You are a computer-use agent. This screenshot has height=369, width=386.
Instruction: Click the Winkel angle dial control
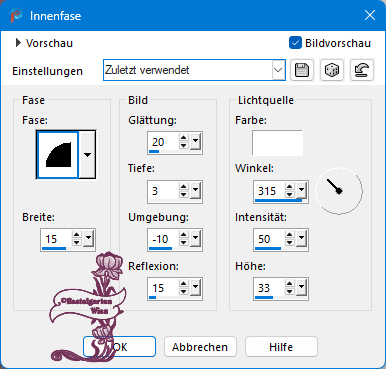click(339, 191)
